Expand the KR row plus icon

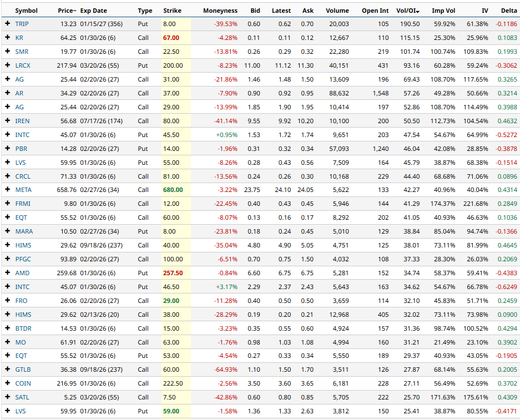tap(7, 38)
